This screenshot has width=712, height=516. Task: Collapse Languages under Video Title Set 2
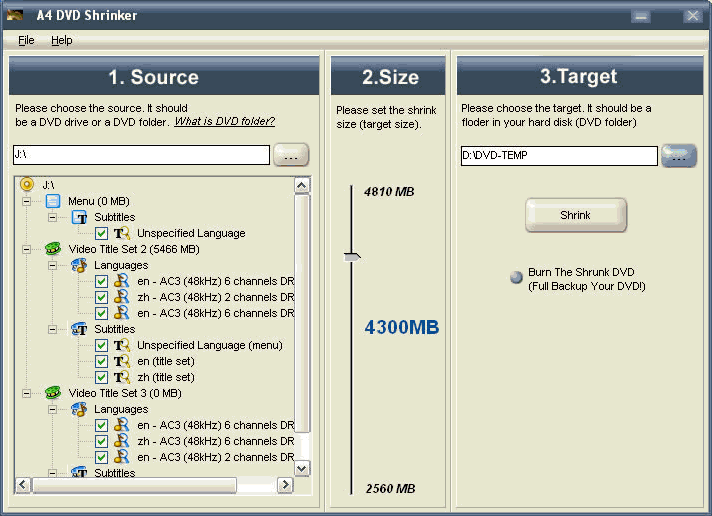53,265
